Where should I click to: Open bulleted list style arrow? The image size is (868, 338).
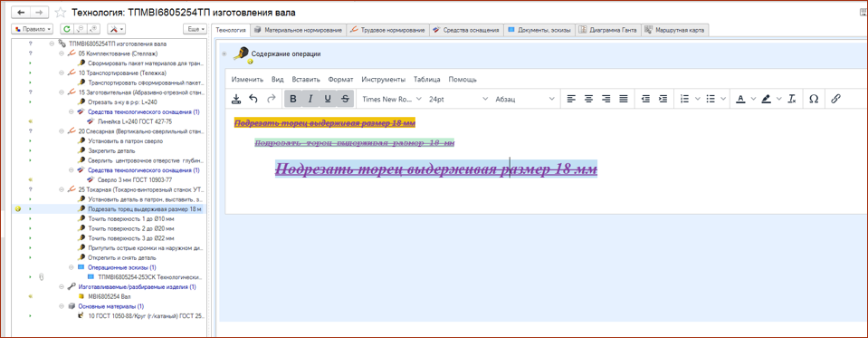724,99
